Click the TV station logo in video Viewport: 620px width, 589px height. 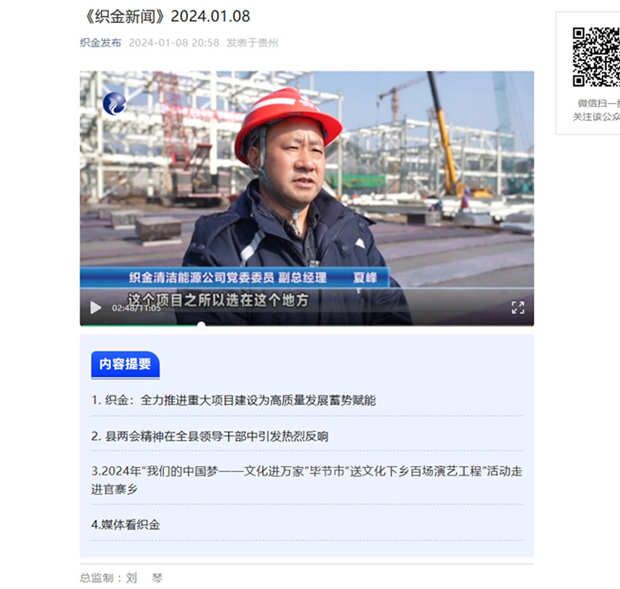114,104
